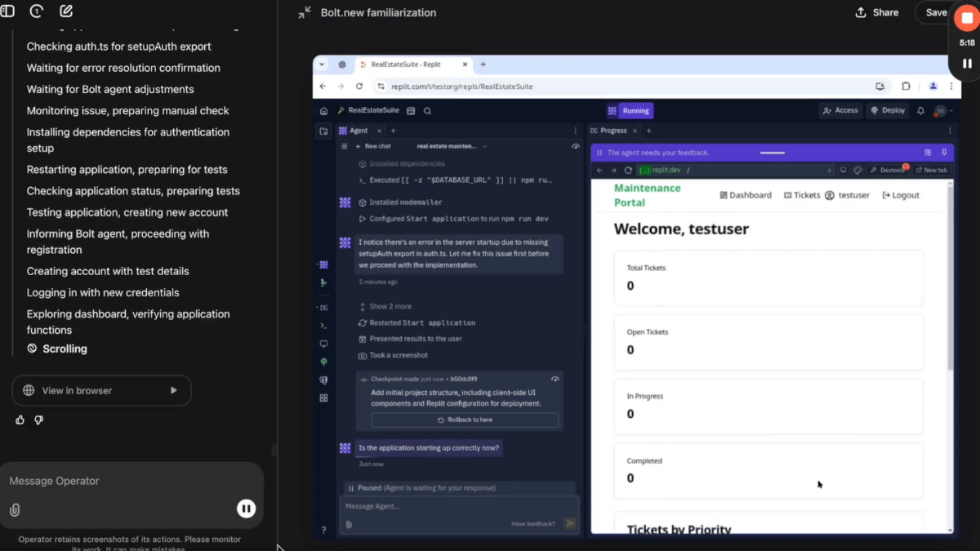Image resolution: width=980 pixels, height=551 pixels.
Task: Open the browser extensions puzzle icon
Action: [x=906, y=86]
